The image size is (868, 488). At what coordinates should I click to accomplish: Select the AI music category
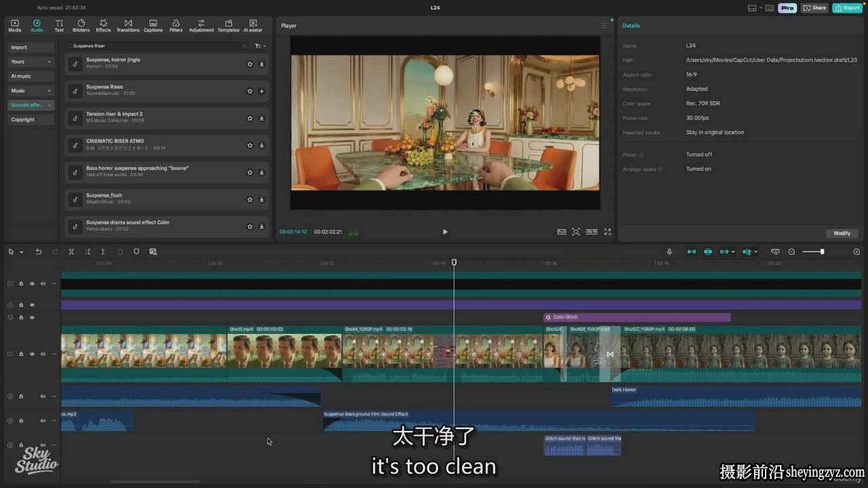[x=31, y=76]
